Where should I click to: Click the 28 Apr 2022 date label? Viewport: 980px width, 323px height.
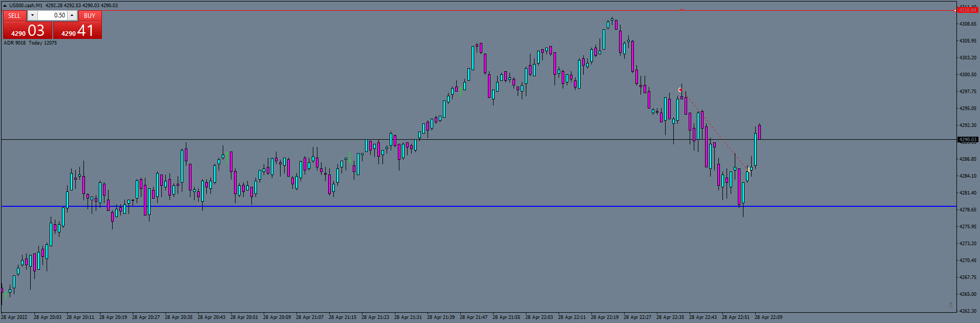pyautogui.click(x=14, y=317)
